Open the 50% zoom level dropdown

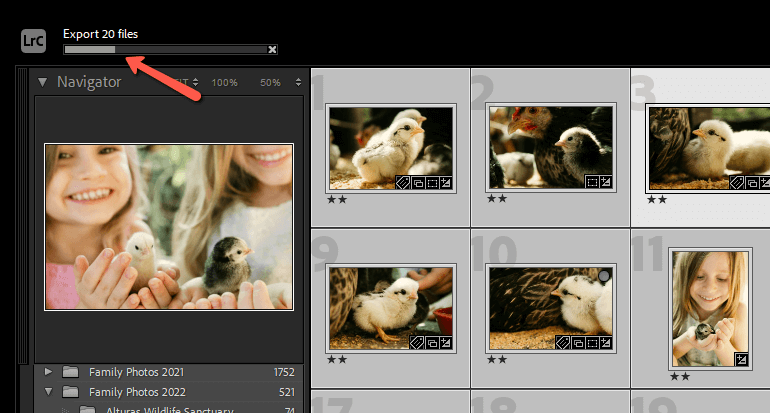click(275, 82)
